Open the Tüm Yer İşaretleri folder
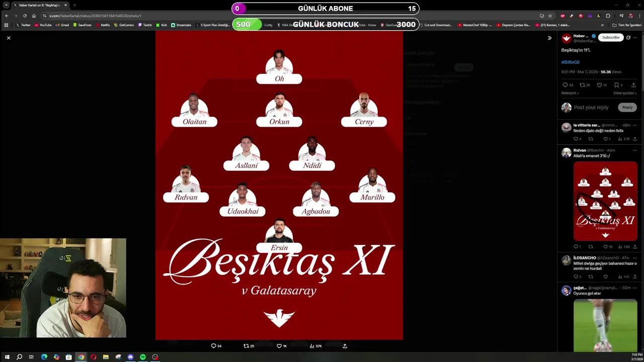Image resolution: width=644 pixels, height=362 pixels. point(627,25)
